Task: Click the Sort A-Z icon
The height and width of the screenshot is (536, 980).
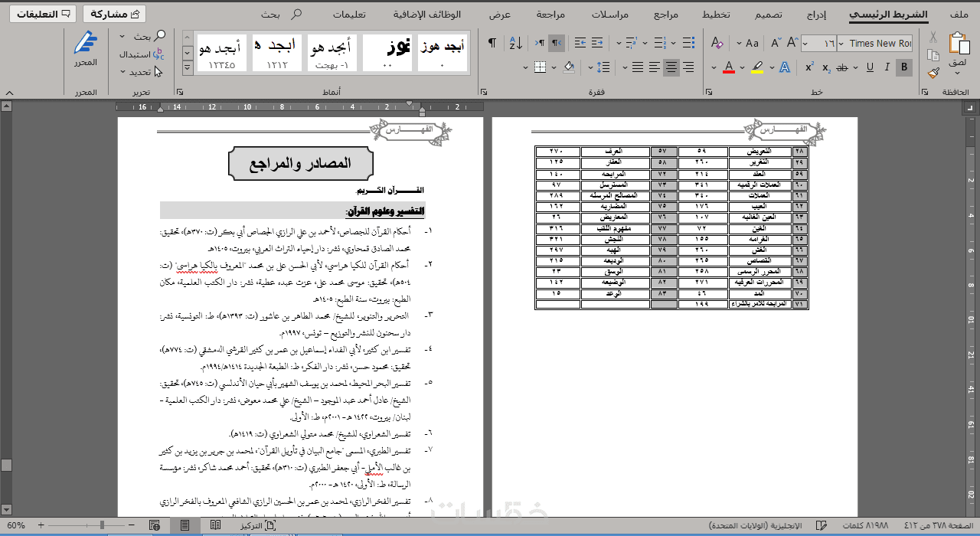Action: [x=515, y=43]
